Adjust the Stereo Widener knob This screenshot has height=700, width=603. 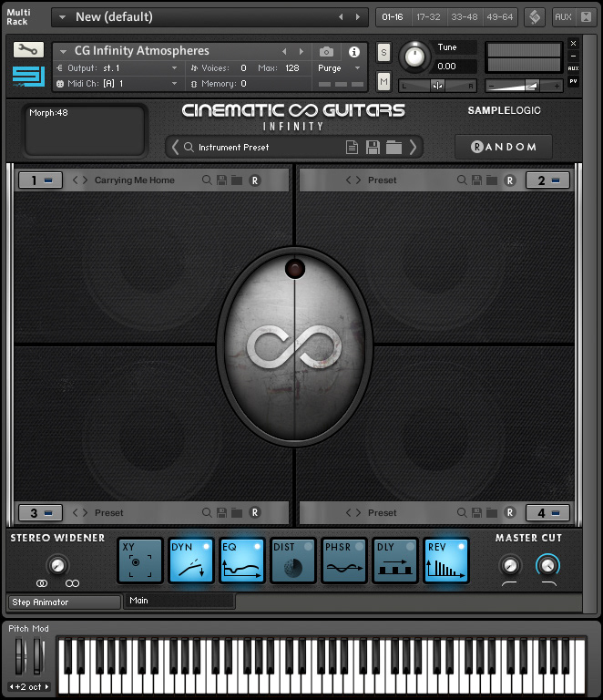[x=57, y=565]
